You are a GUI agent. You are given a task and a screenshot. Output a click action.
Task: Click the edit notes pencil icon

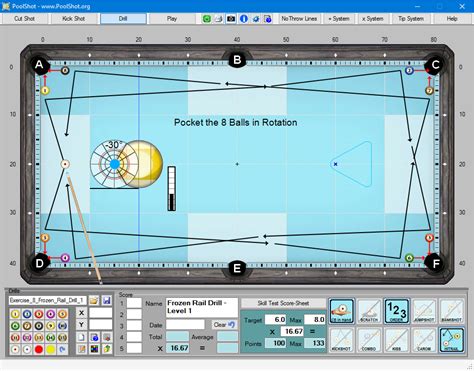(x=82, y=349)
